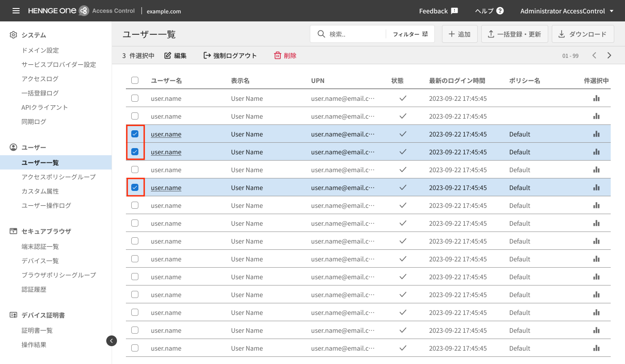Image resolution: width=625 pixels, height=364 pixels.
Task: Uncheck the lowest checked user row
Action: click(x=135, y=187)
